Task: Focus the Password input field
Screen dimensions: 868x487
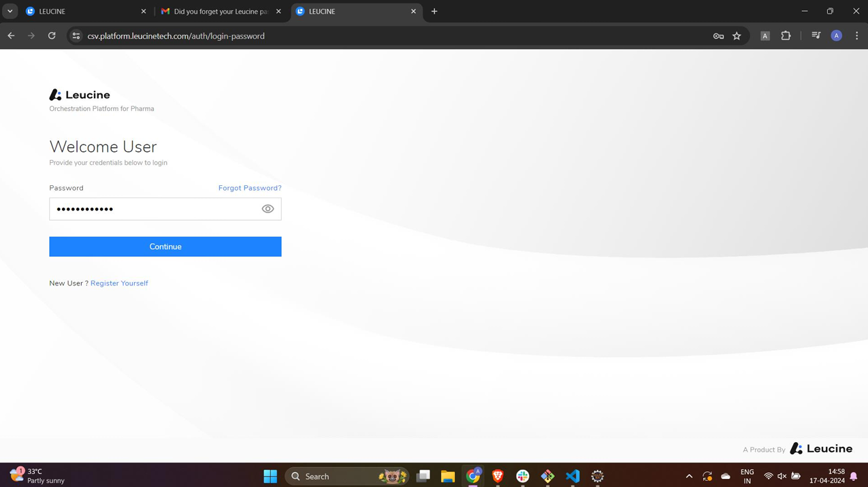Action: (x=165, y=209)
